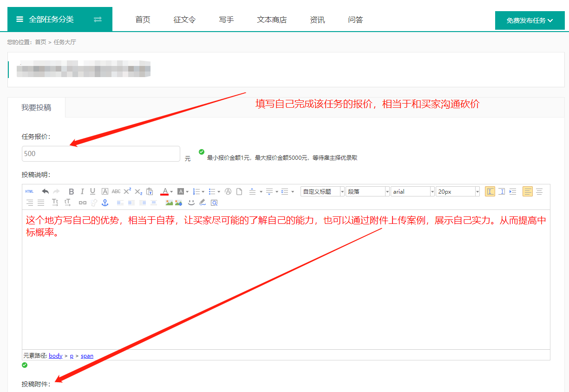The height and width of the screenshot is (392, 569).
Task: Toggle left-to-right text direction
Action: click(x=490, y=191)
